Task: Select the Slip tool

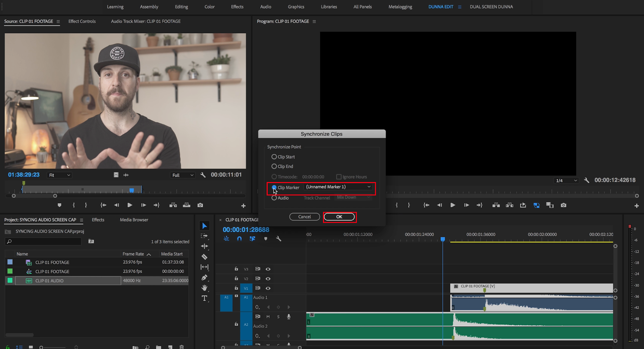Action: coord(204,267)
